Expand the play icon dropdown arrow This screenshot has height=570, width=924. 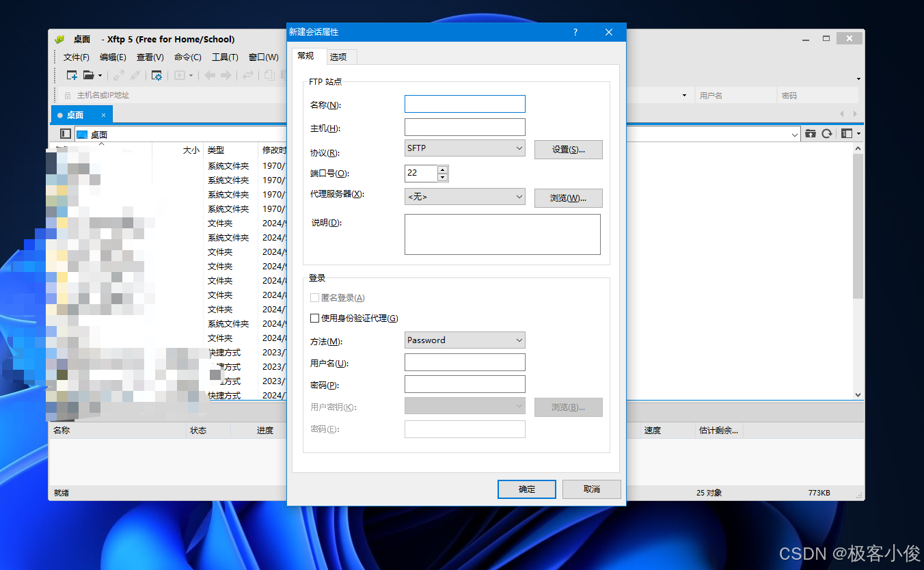(x=191, y=76)
